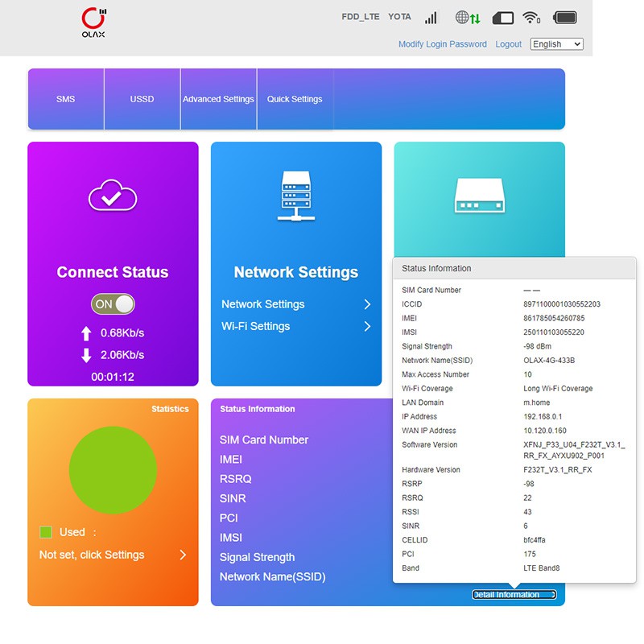Click the battery level icon
The width and height of the screenshot is (644, 644).
coord(566,17)
